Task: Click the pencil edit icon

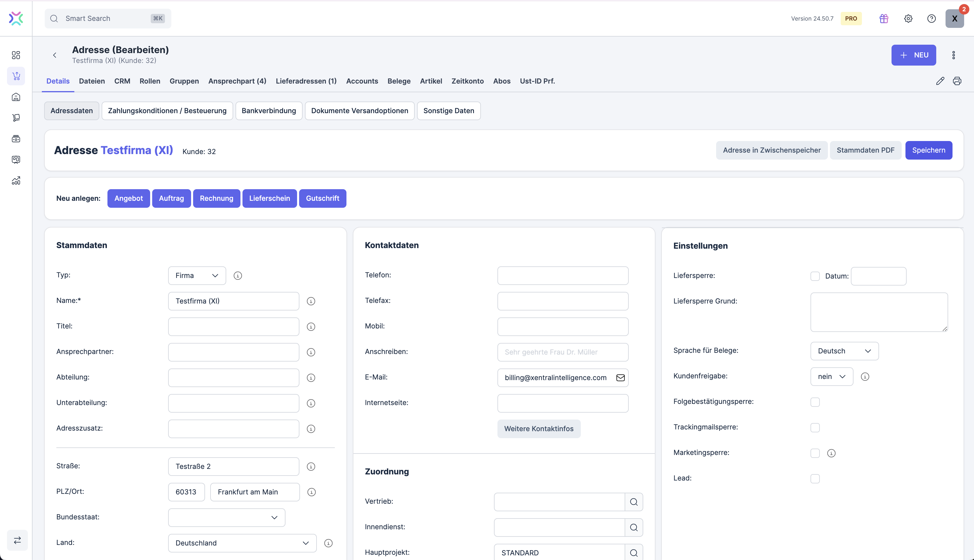Action: point(940,81)
